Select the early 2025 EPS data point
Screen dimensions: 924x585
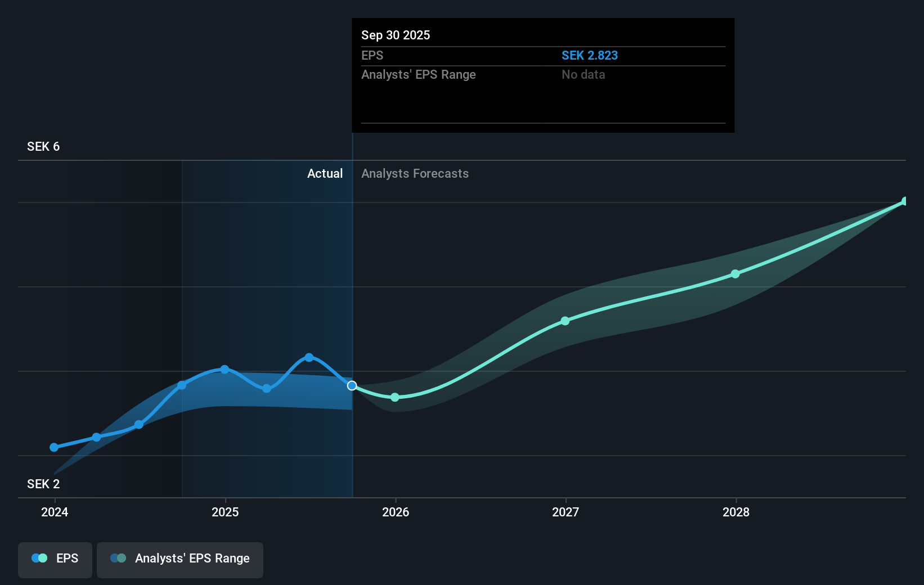225,370
